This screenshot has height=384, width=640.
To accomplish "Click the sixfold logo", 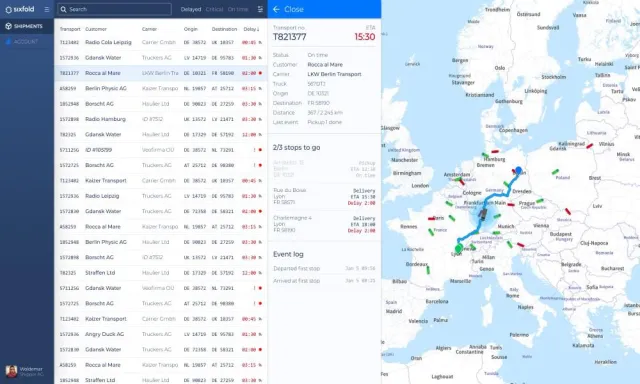I will (x=20, y=9).
